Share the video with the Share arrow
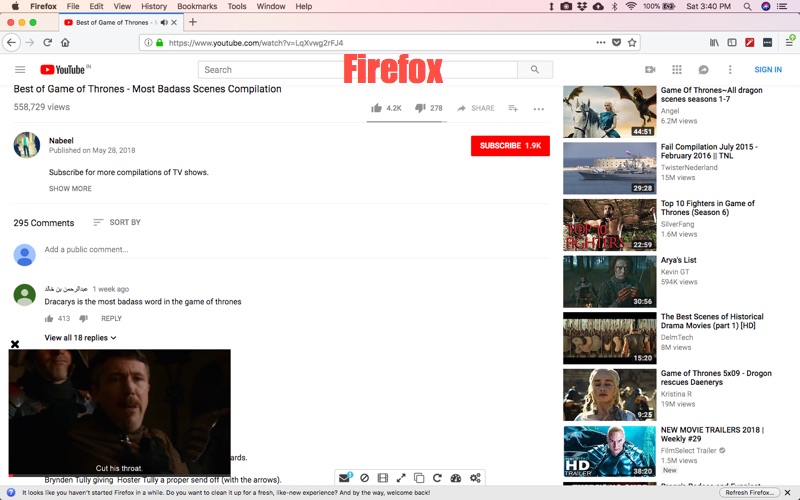 (x=476, y=108)
